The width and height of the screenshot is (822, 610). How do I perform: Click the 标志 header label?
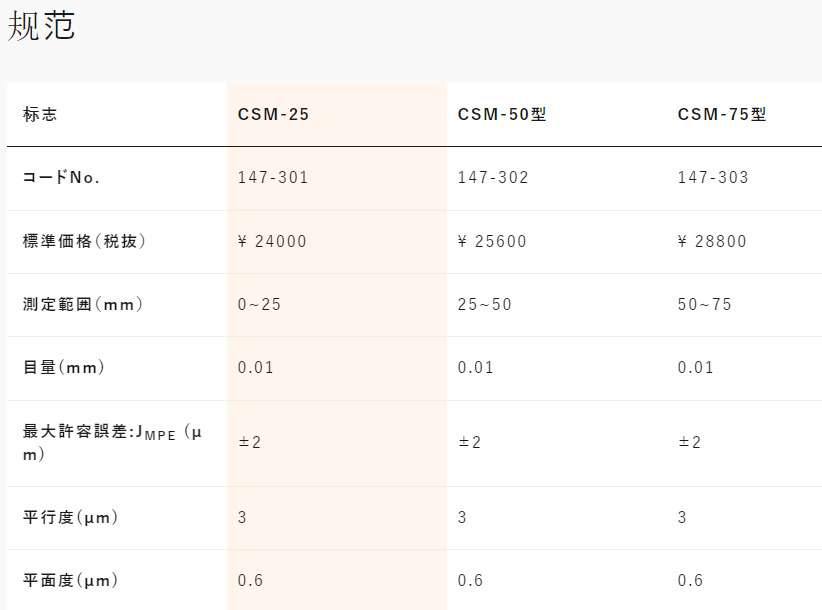(x=40, y=114)
